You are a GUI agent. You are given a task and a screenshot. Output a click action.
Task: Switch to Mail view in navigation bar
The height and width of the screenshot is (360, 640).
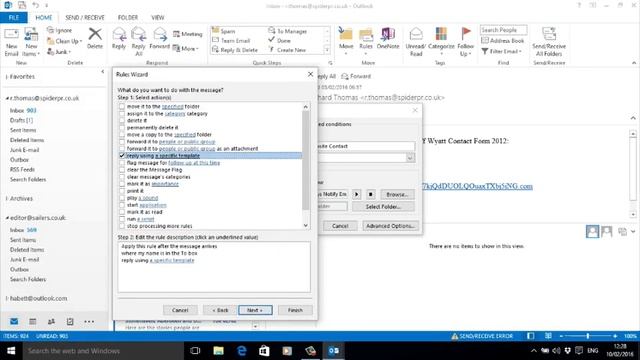14,322
